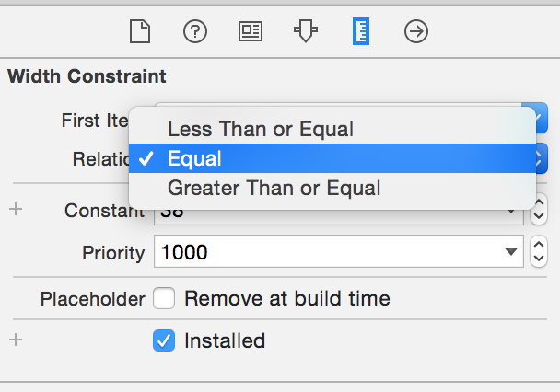560x392 pixels.
Task: Show the Identity inspector icon
Action: tap(251, 31)
